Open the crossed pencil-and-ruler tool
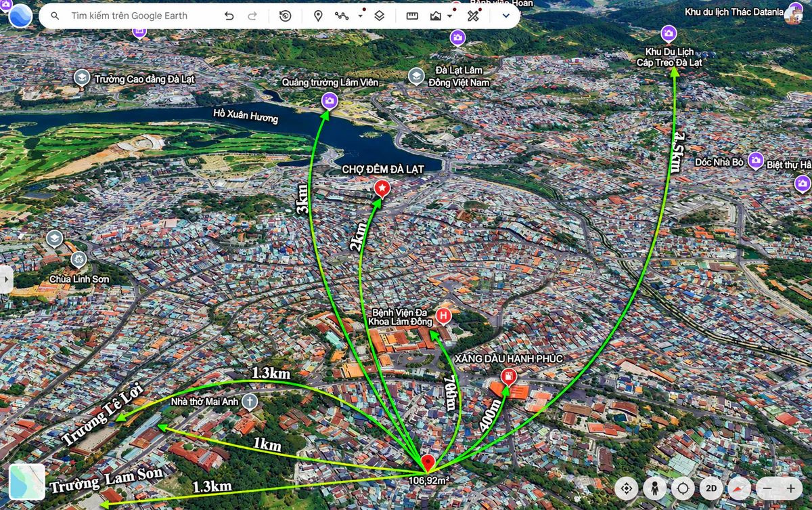The image size is (812, 510). click(473, 16)
